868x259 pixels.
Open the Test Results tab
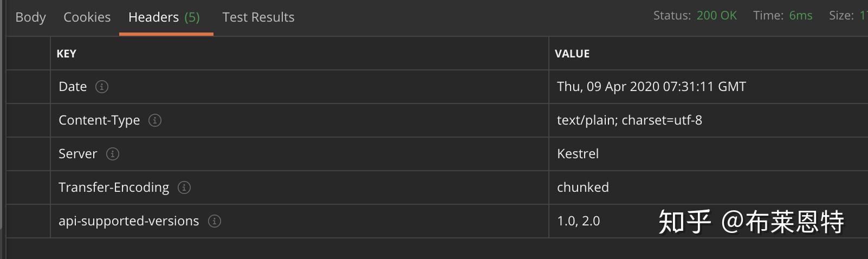point(258,17)
